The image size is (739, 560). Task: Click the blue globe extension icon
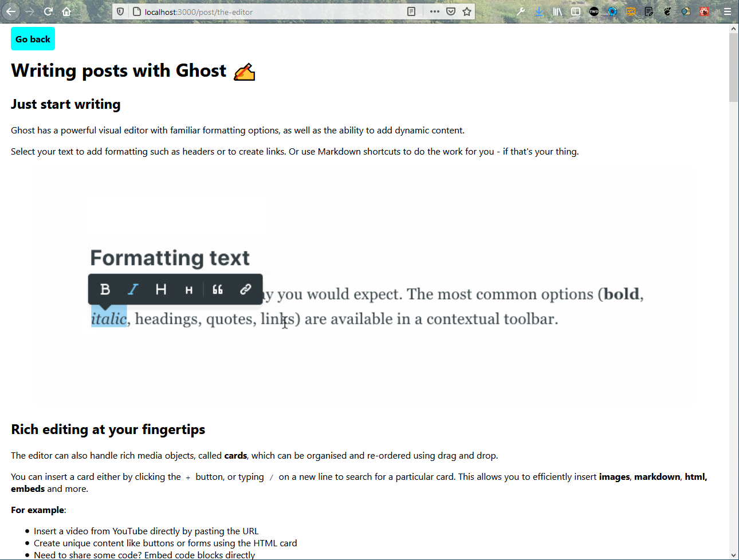coord(612,11)
